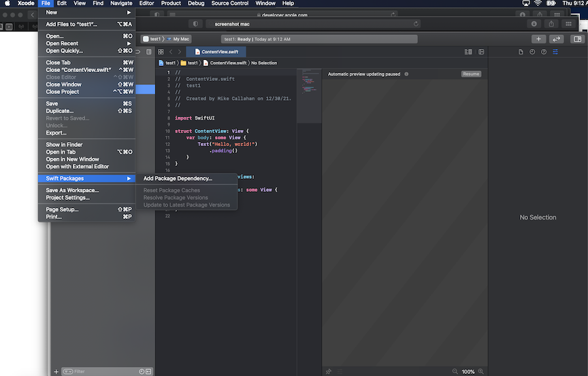Open the History inspector clock icon
Viewport: 588px width, 376px height.
click(532, 52)
